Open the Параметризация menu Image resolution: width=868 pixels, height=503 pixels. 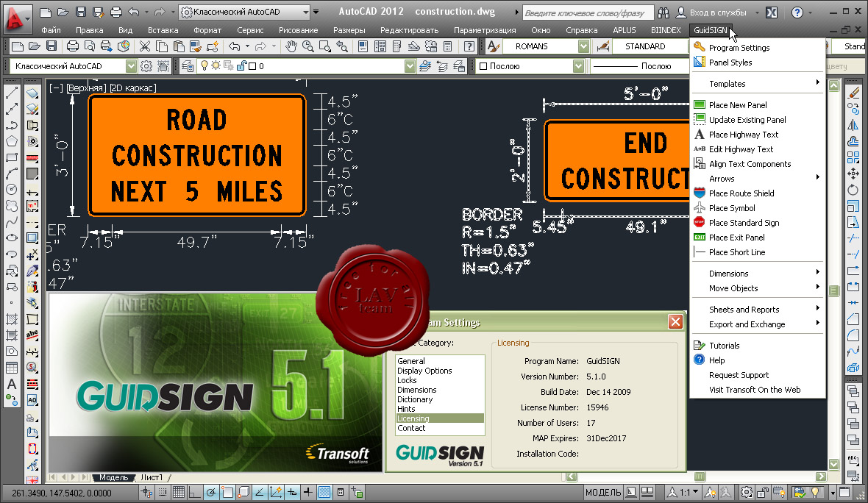484,30
